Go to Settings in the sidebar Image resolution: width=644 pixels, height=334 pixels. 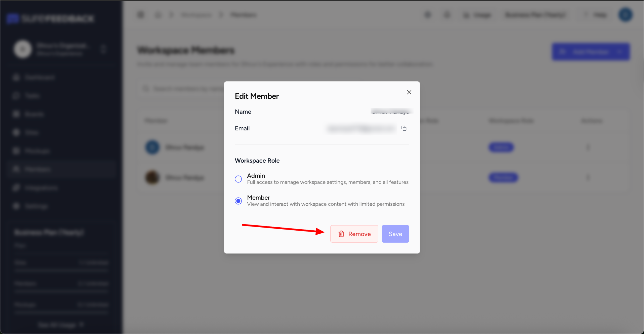(36, 206)
